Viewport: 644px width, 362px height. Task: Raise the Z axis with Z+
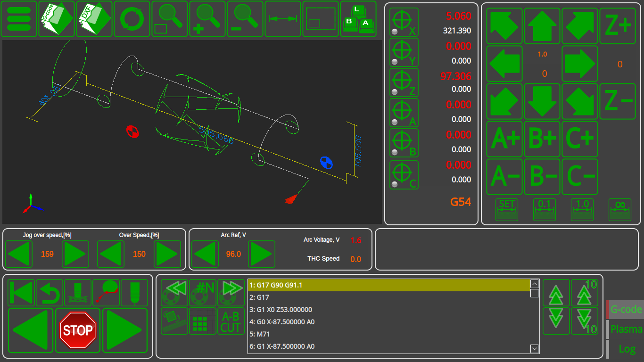tap(618, 26)
